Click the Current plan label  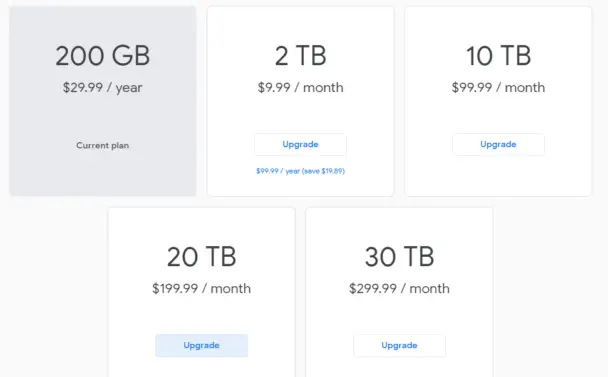tap(103, 145)
